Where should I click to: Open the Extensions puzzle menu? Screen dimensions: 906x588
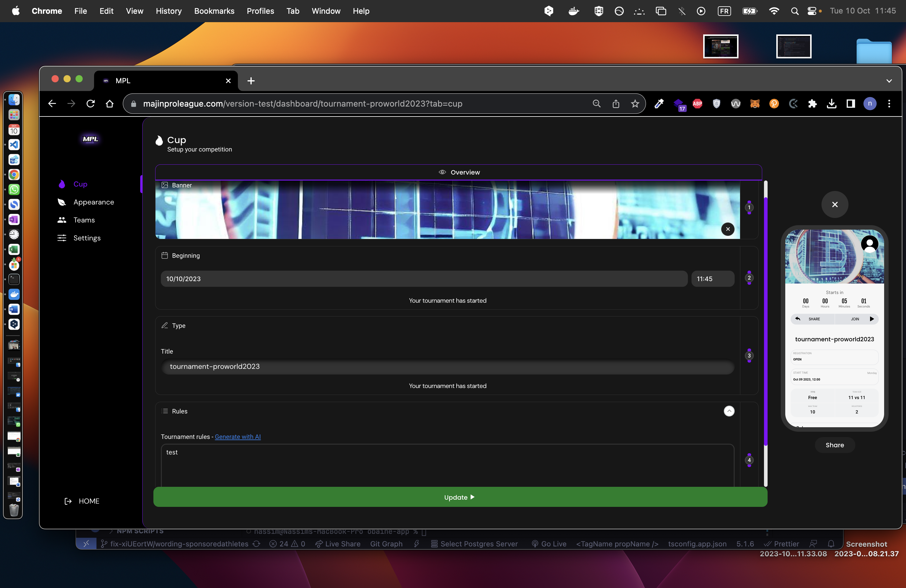812,104
